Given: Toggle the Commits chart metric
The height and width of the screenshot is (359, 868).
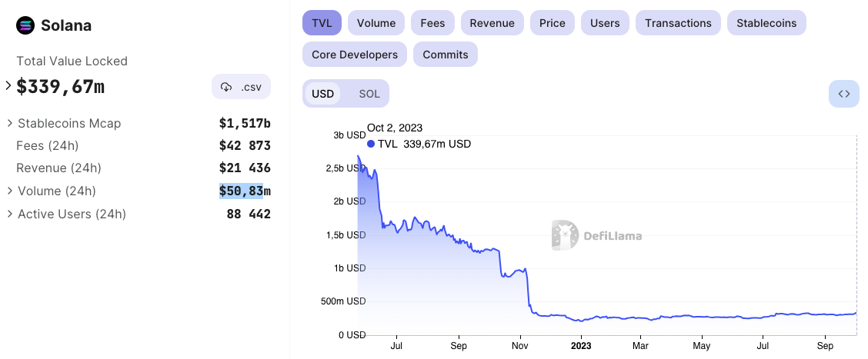Looking at the screenshot, I should [446, 55].
